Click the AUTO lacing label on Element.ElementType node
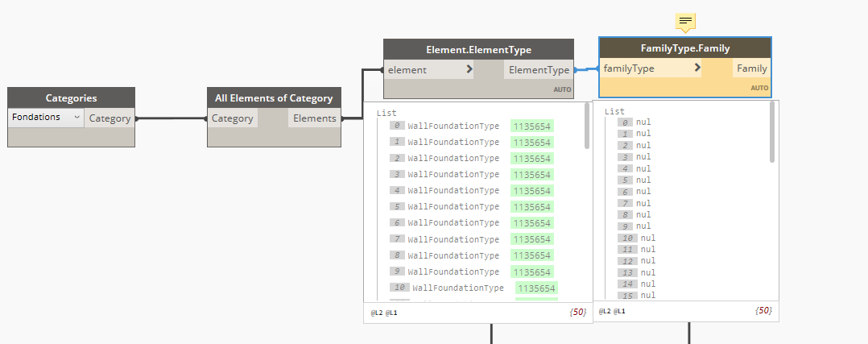 (561, 89)
